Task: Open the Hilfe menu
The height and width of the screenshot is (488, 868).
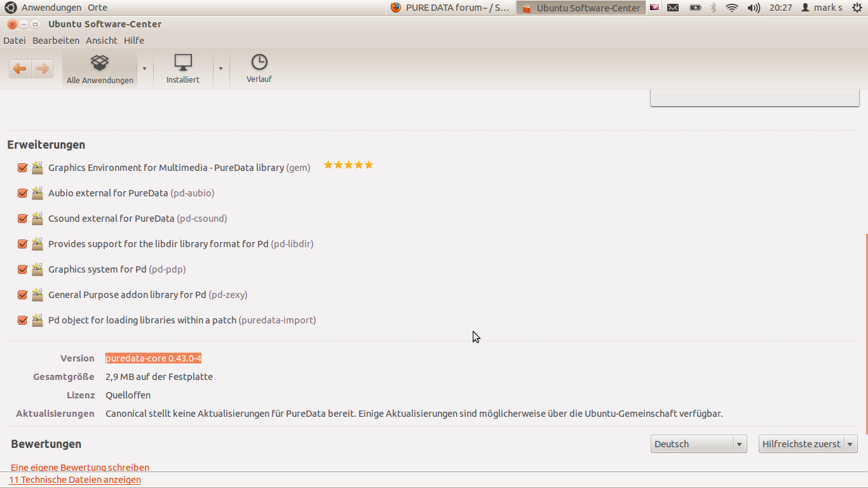Action: 134,40
